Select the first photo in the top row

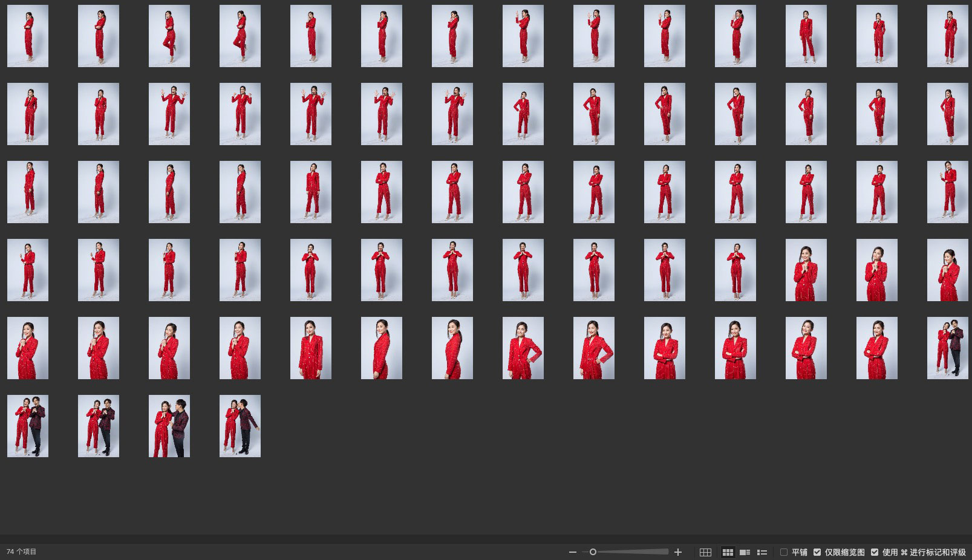tap(28, 36)
